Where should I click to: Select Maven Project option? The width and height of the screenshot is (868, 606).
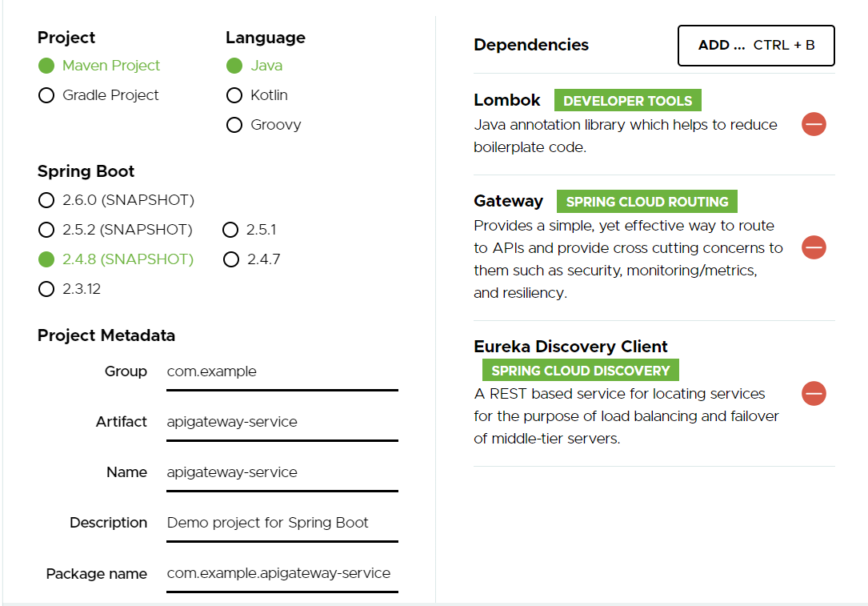[46, 66]
